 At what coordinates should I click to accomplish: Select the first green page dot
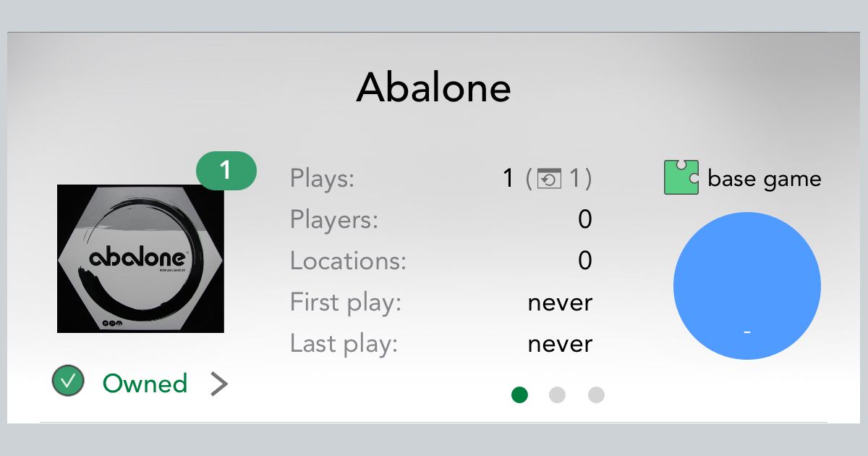[519, 394]
